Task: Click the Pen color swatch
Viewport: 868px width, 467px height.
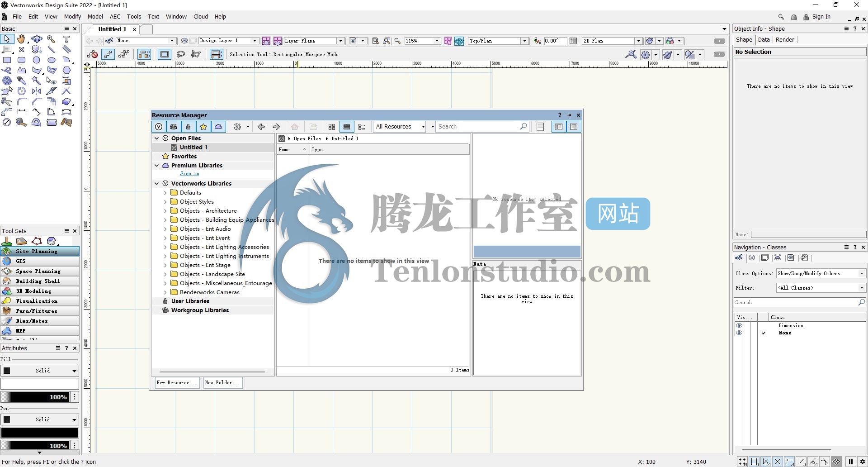Action: pyautogui.click(x=40, y=433)
